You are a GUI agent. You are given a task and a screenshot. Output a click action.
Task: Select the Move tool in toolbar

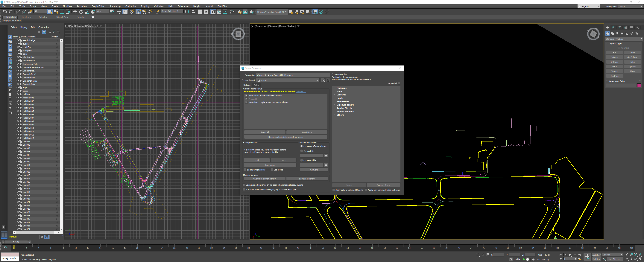pyautogui.click(x=75, y=12)
